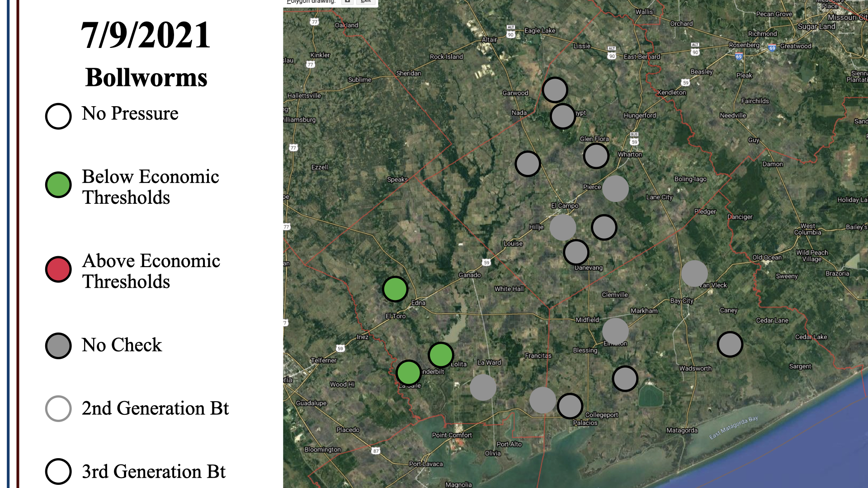Click the Hungerford town label
Screen dimensions: 868x488
coord(640,116)
